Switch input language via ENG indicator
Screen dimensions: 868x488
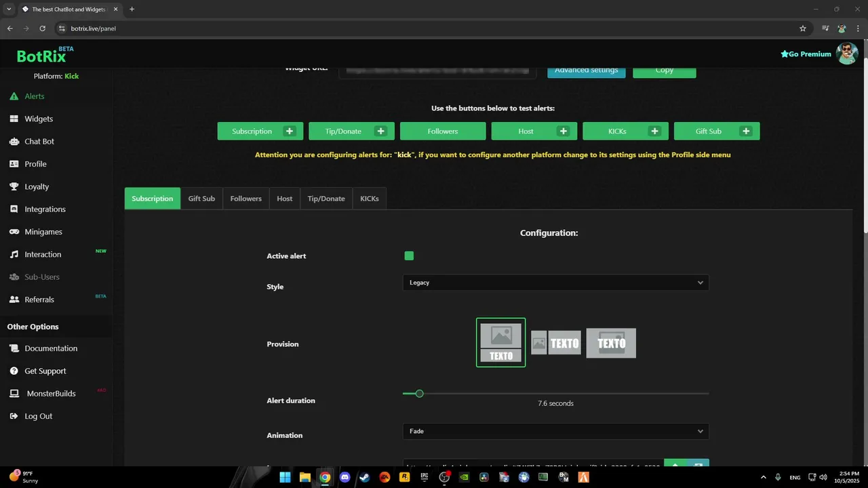click(795, 477)
